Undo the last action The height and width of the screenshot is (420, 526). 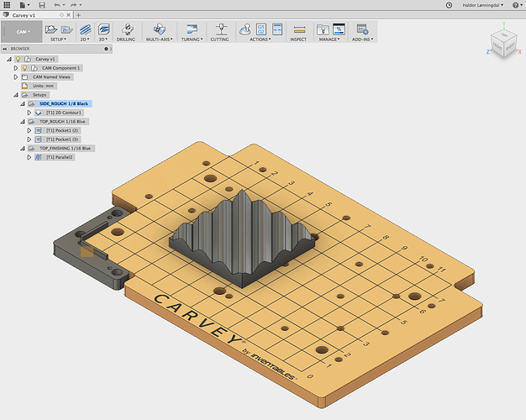(57, 5)
